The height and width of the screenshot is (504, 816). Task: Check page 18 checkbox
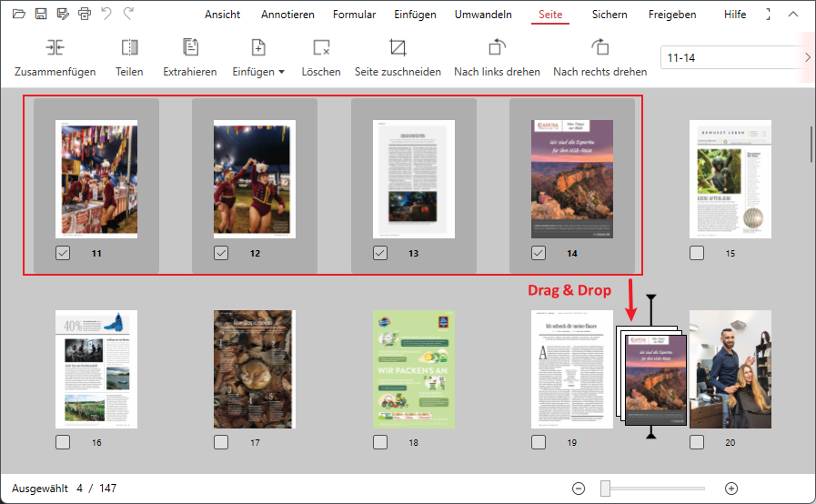point(380,442)
